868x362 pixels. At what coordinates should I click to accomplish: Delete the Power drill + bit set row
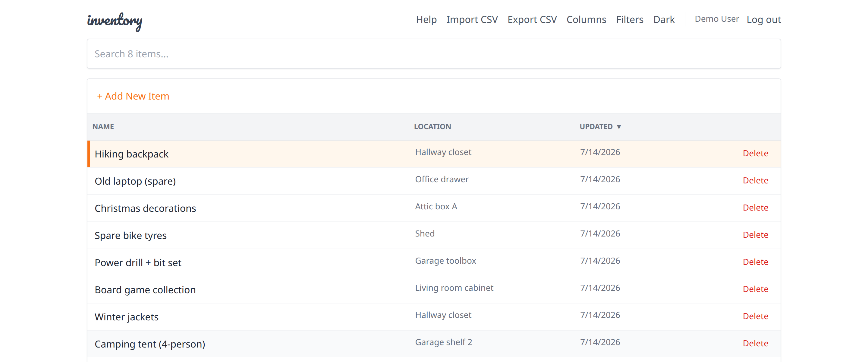tap(756, 262)
